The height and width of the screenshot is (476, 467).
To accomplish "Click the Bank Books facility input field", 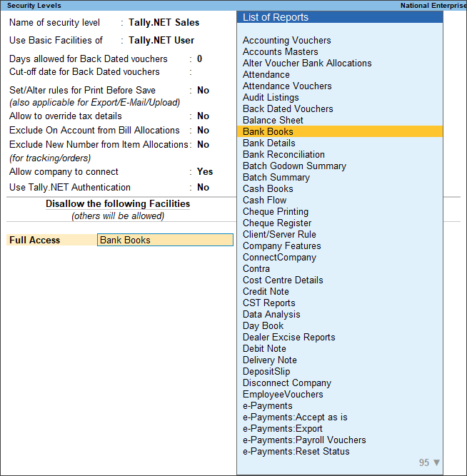I will click(x=165, y=240).
